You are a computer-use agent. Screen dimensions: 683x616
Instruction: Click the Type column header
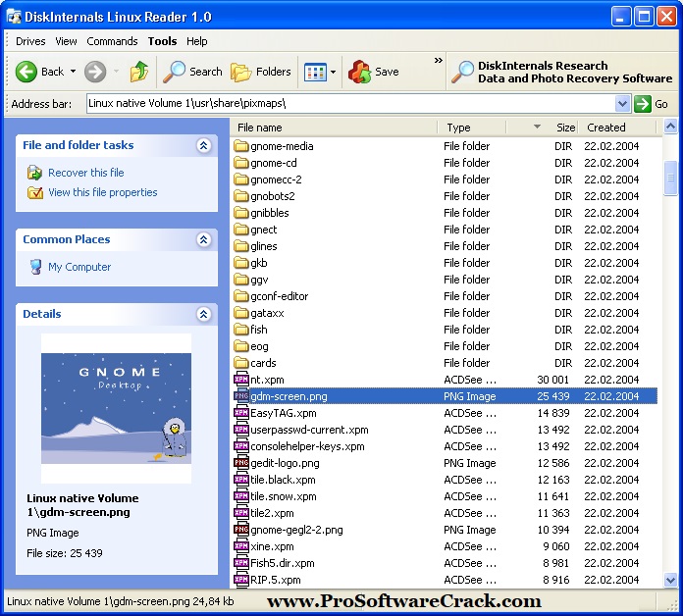click(472, 128)
